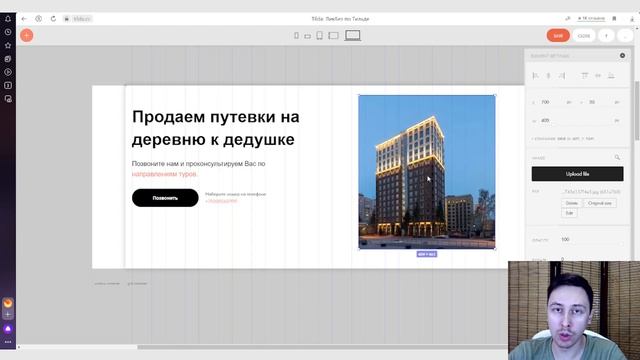Open collections icon in browser sidebar
640x360 pixels.
8,59
